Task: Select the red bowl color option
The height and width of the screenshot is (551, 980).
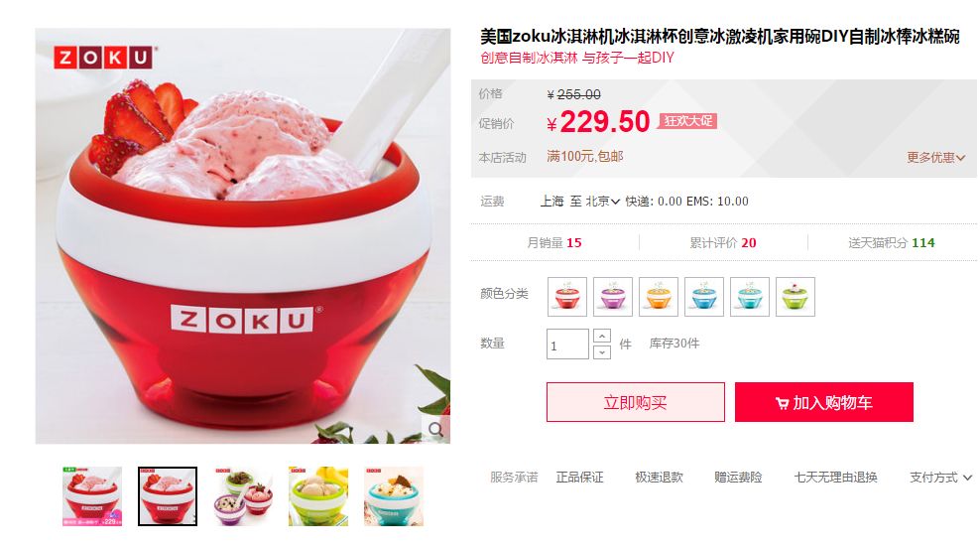Action: point(567,297)
